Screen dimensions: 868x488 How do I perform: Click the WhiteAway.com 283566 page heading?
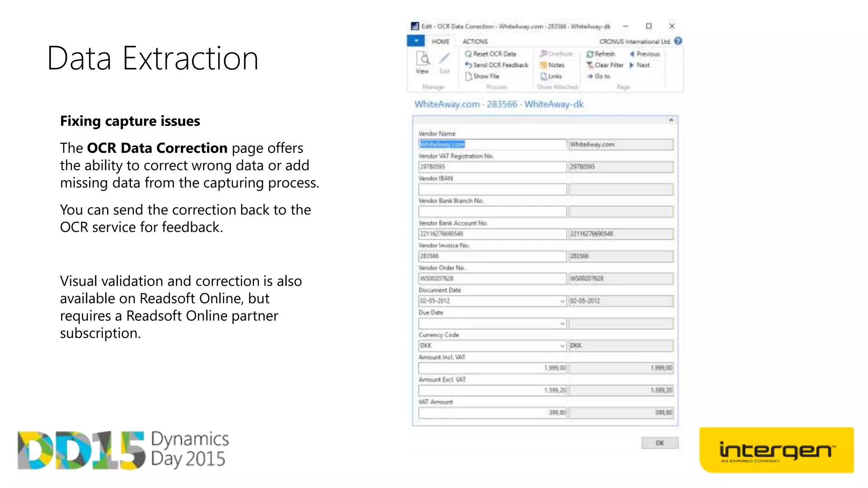coord(499,104)
